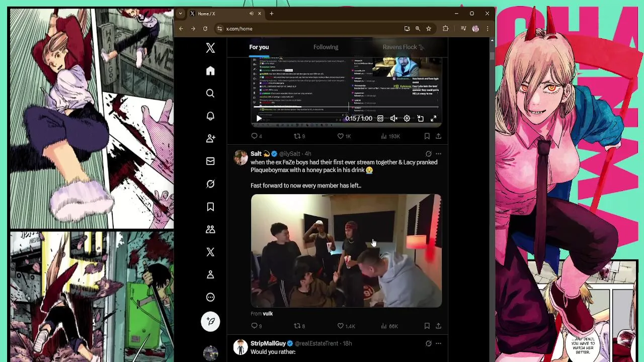The width and height of the screenshot is (644, 362).
Task: Open Chrome three-dot menu
Action: (487, 29)
